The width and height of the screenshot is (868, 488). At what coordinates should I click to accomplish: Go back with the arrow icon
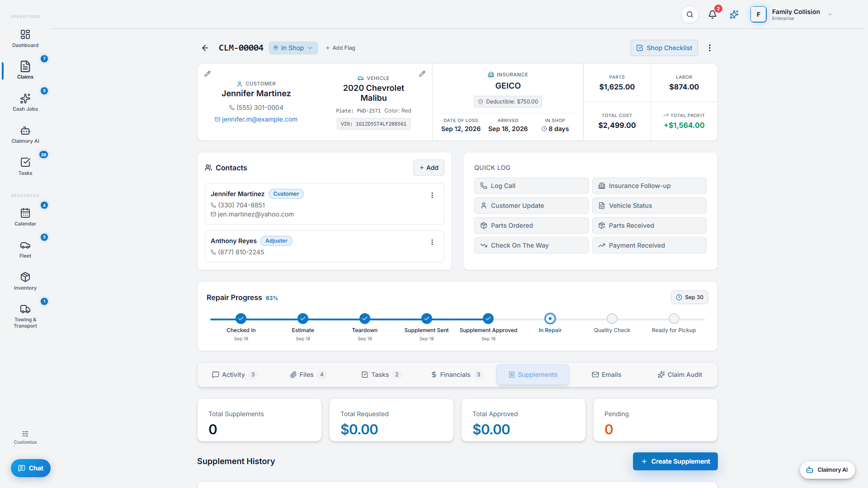[x=205, y=48]
